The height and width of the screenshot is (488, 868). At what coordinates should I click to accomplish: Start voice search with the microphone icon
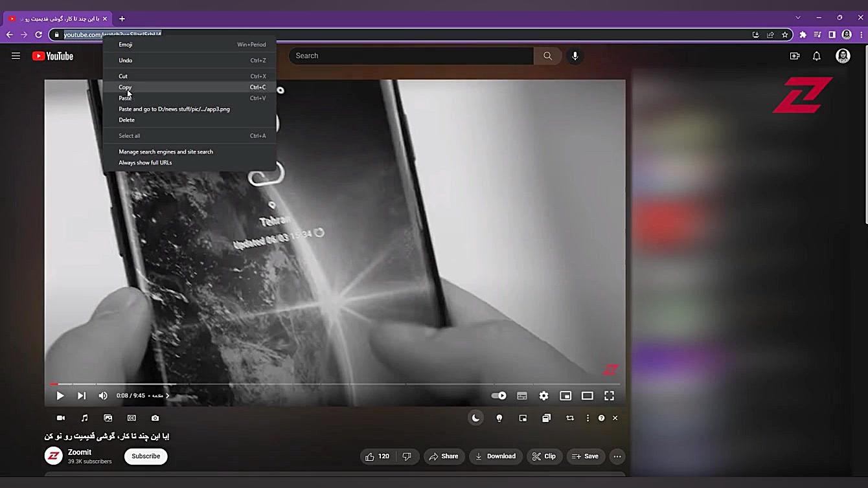point(575,56)
